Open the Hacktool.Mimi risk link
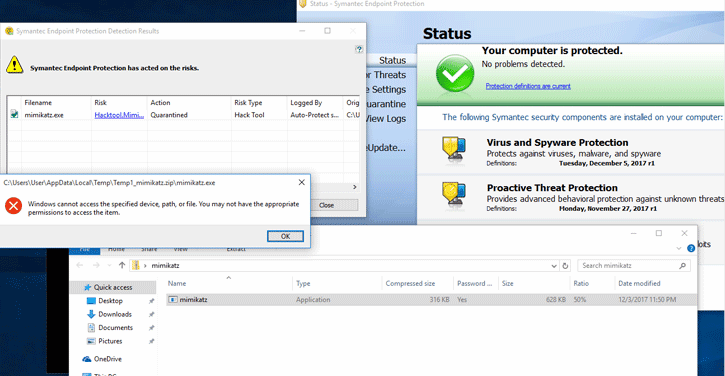This screenshot has height=376, width=725. 119,115
